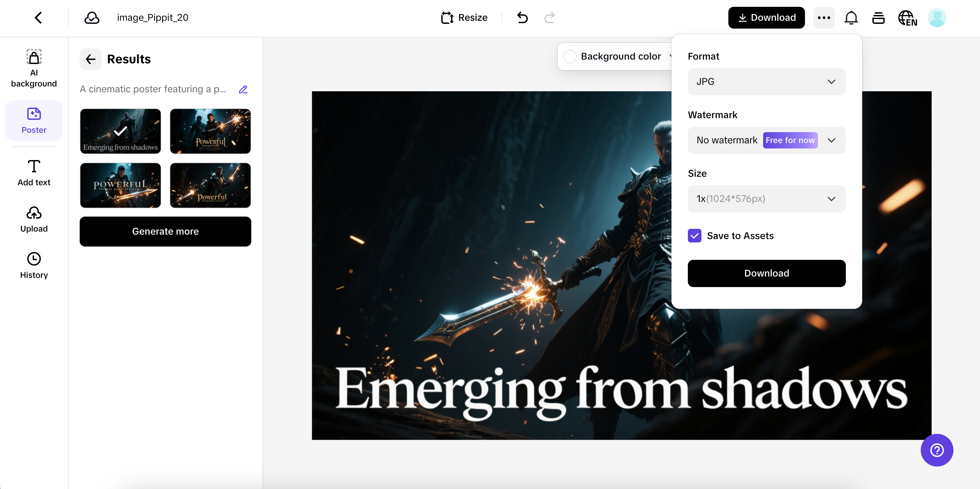This screenshot has width=980, height=489.
Task: Open language selector globe icon
Action: coord(907,17)
